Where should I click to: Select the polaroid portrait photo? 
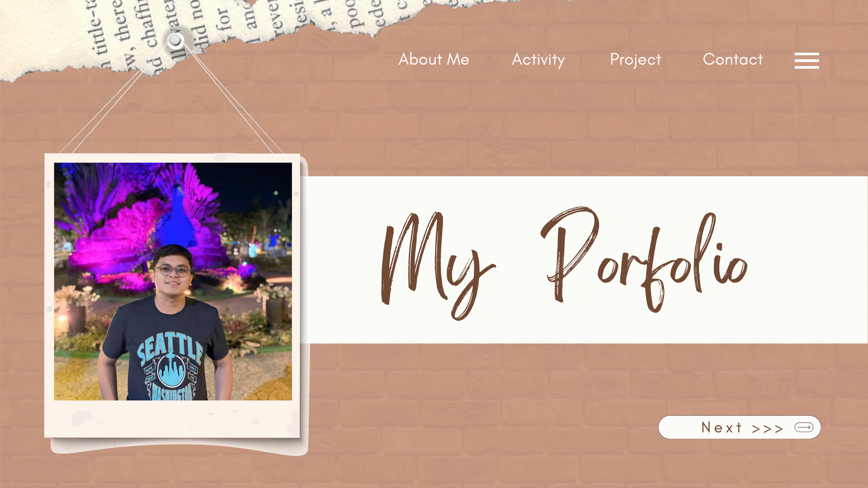(x=173, y=281)
